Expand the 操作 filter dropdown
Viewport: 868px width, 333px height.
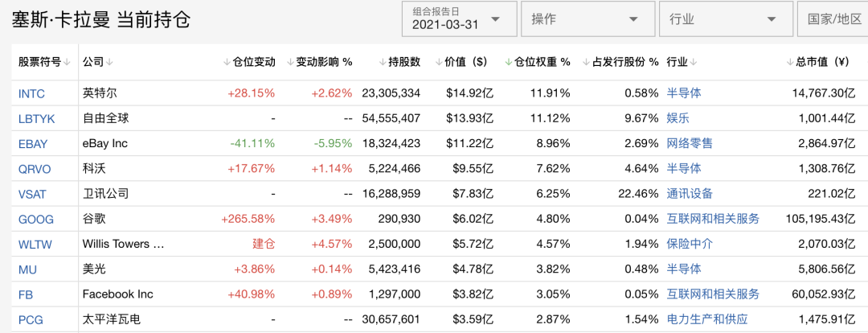pyautogui.click(x=588, y=18)
